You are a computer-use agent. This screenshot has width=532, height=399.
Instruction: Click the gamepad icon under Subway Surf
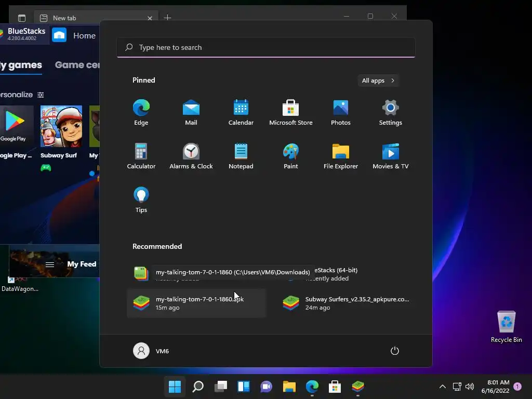[x=46, y=168]
